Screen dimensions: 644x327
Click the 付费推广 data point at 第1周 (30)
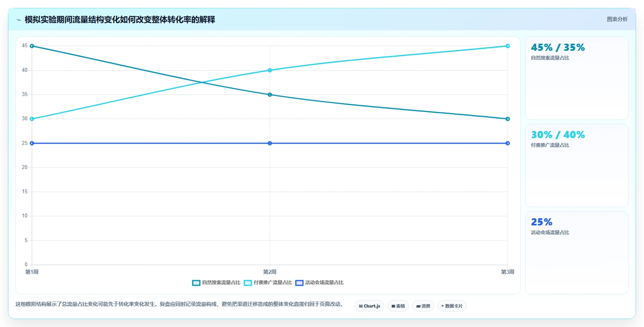[32, 119]
